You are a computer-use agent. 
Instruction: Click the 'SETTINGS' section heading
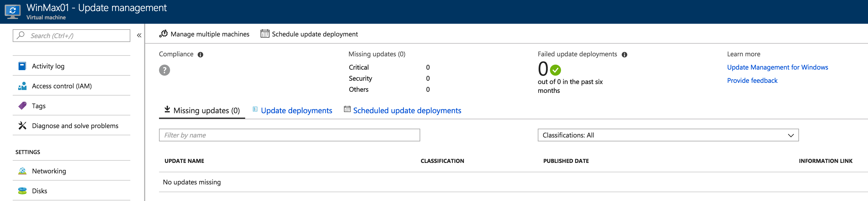point(28,152)
